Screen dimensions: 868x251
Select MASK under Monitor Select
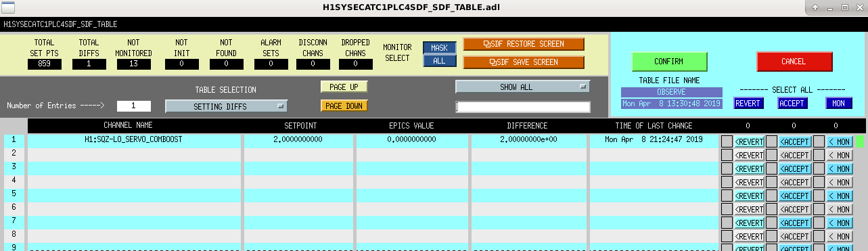click(x=440, y=48)
